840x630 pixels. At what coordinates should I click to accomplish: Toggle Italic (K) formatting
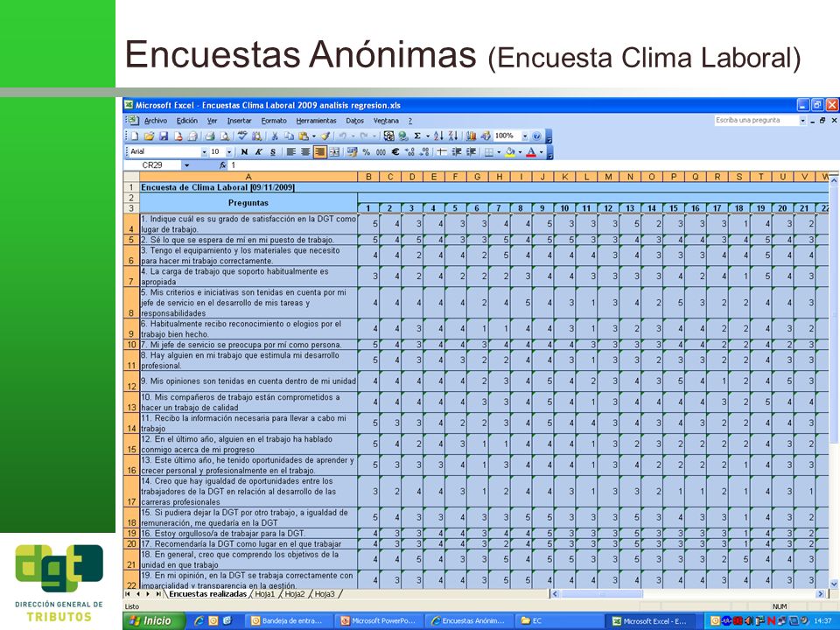pyautogui.click(x=258, y=152)
